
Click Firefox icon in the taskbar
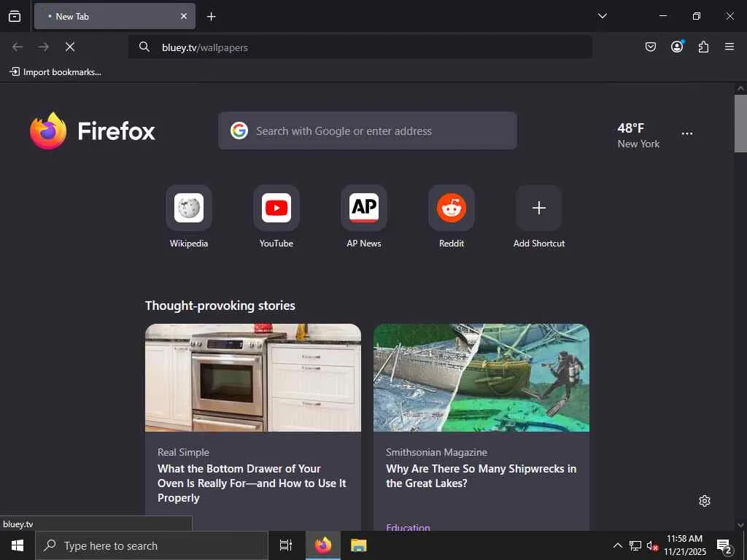pyautogui.click(x=323, y=545)
